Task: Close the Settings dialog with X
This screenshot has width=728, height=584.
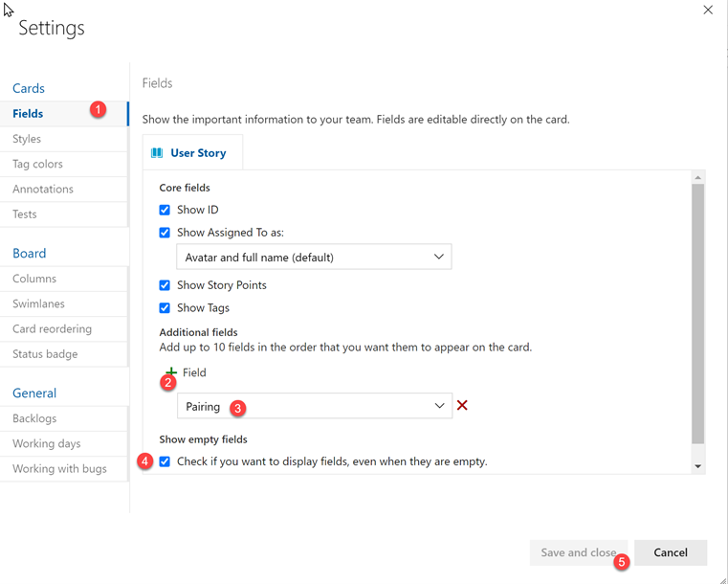Action: [x=708, y=10]
